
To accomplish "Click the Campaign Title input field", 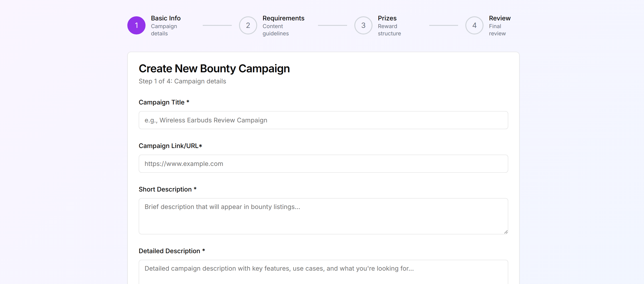I will pos(323,120).
